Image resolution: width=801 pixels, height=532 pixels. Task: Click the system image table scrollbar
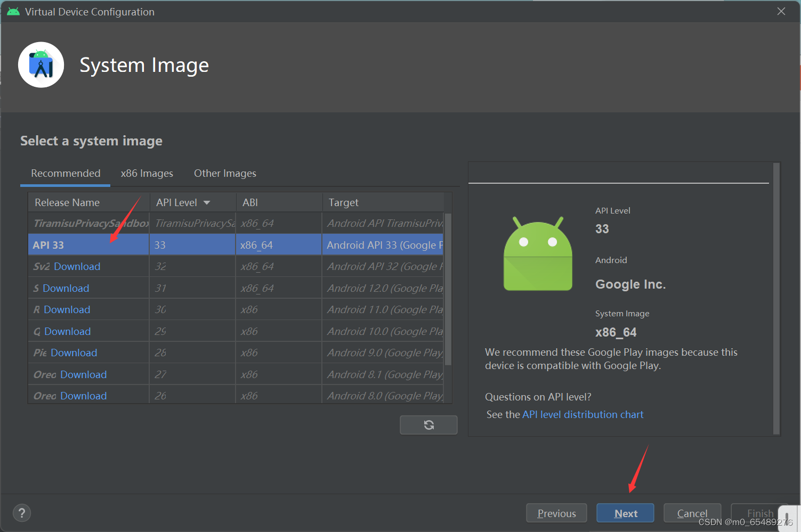pos(448,290)
